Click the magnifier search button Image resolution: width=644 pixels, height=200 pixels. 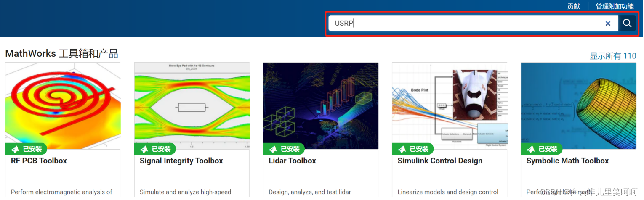click(627, 24)
